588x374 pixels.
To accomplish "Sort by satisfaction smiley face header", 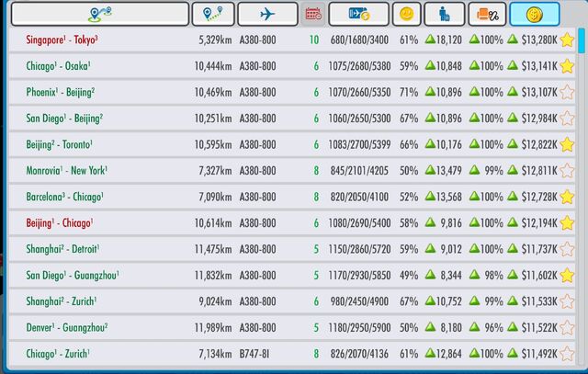I will (x=406, y=15).
